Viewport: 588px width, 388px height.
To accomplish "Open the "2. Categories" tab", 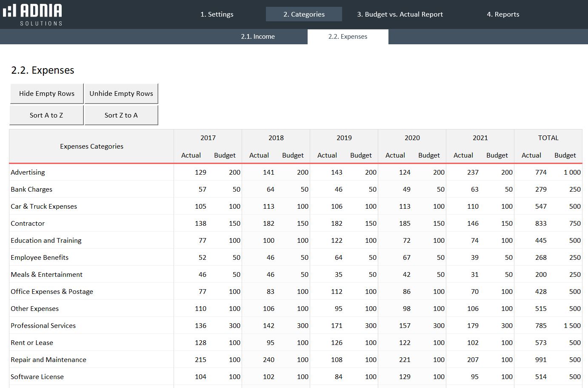I will pos(304,14).
